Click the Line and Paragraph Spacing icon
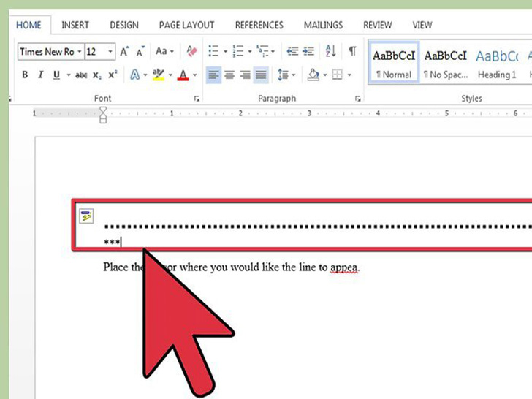532x399 pixels. pyautogui.click(x=283, y=75)
